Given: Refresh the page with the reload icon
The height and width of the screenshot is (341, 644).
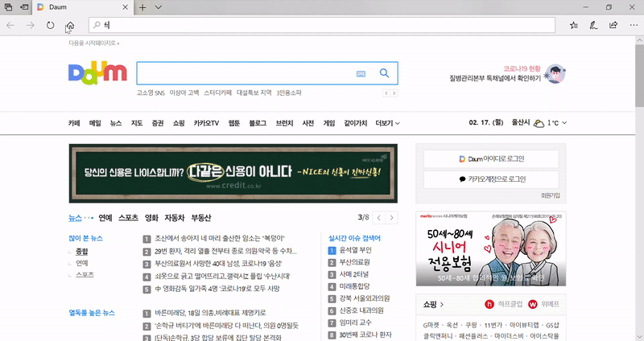Looking at the screenshot, I should (50, 26).
